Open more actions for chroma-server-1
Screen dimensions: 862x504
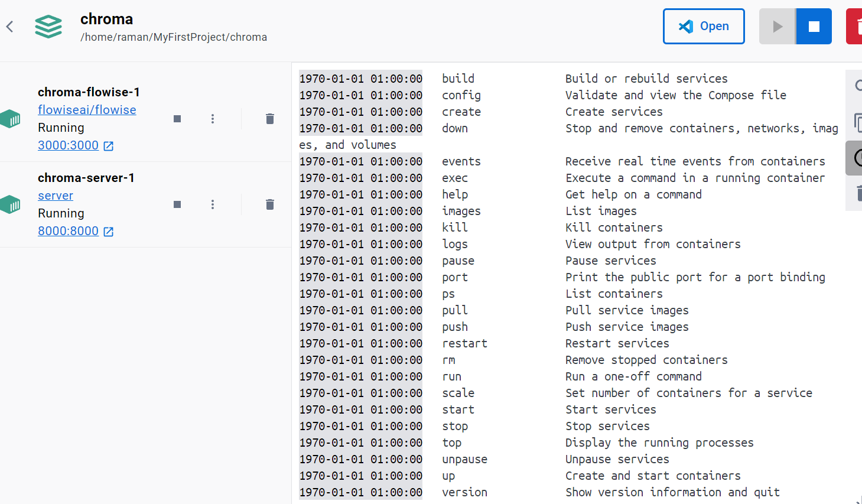212,204
